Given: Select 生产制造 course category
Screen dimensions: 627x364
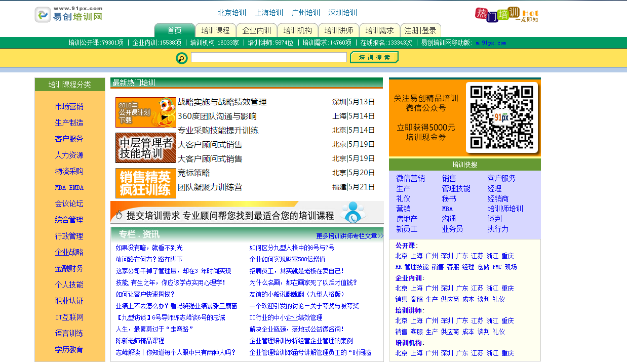Looking at the screenshot, I should click(69, 123).
